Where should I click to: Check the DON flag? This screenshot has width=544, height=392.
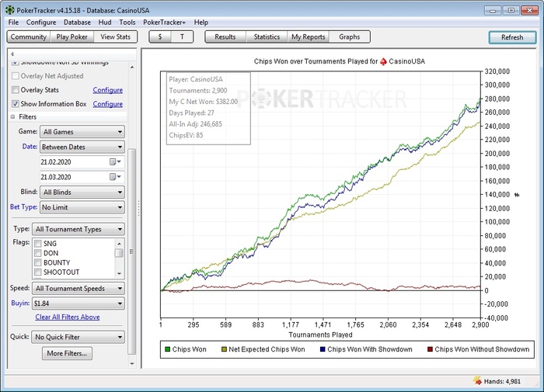(38, 253)
